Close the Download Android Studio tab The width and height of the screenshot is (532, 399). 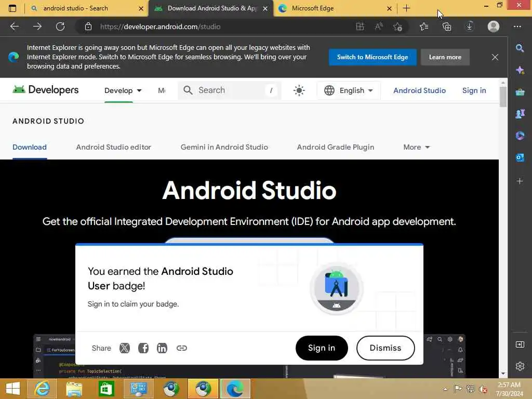265,8
